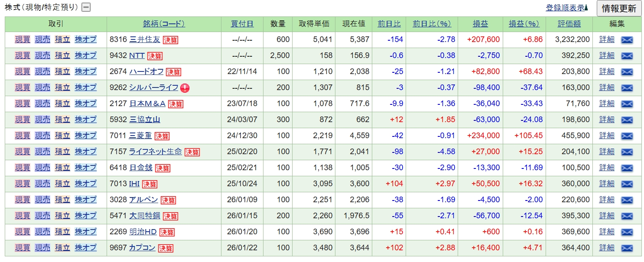
Task: Sort by the 銘柄(コード) header
Action: coord(164,24)
